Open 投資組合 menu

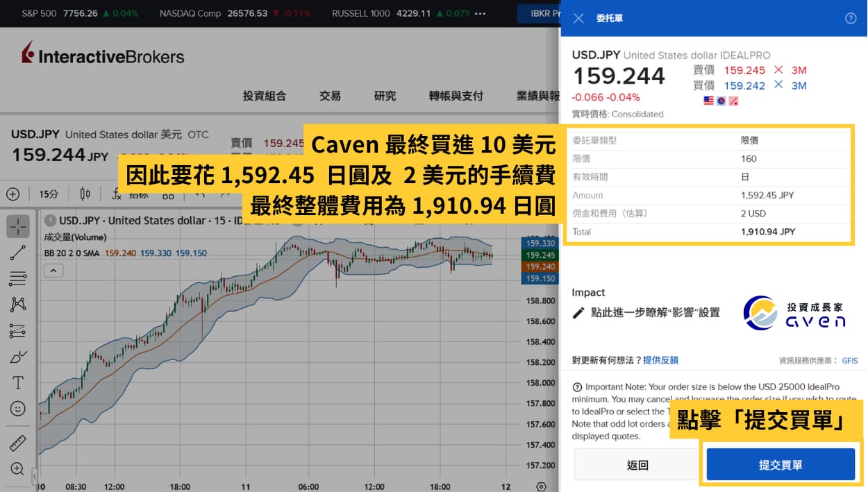265,96
